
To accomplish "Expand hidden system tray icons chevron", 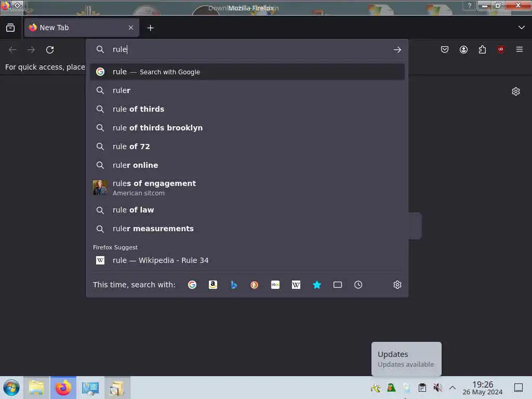I will (x=453, y=388).
